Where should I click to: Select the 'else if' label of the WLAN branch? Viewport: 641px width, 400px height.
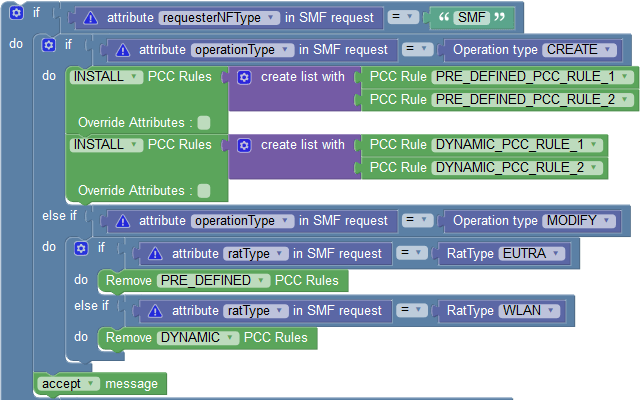click(x=92, y=306)
